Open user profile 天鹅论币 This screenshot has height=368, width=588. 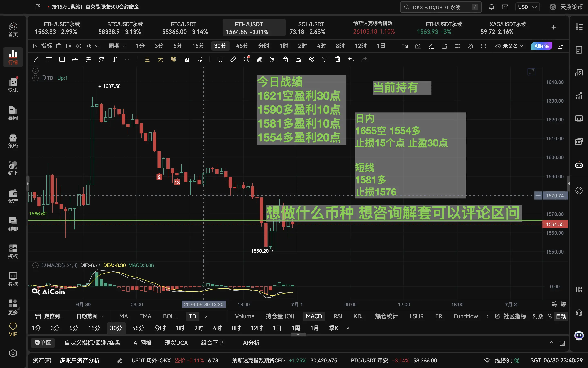click(x=566, y=7)
